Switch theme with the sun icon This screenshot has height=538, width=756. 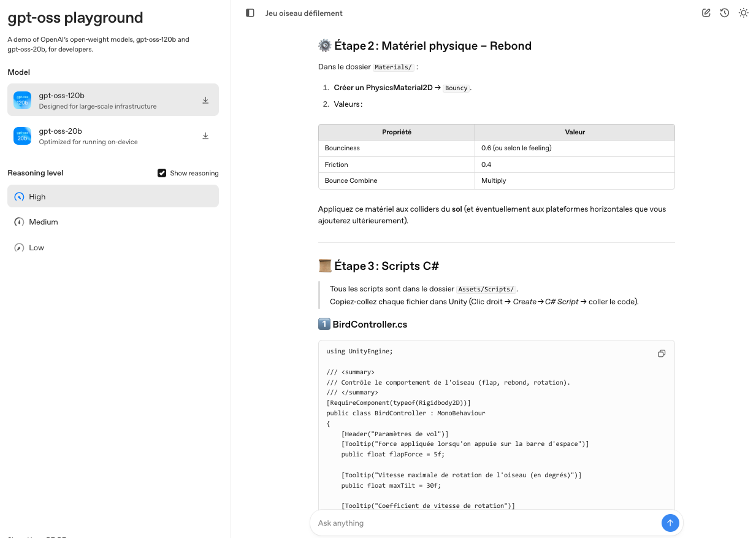pos(744,13)
